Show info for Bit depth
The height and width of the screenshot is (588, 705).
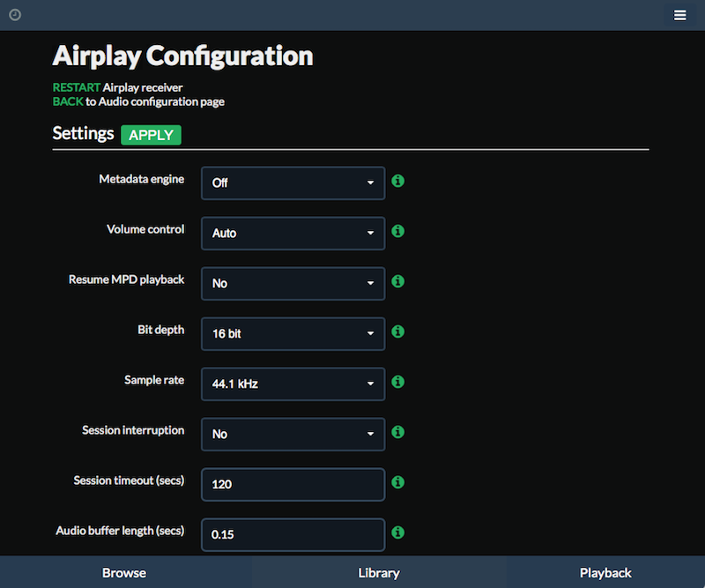pos(398,331)
